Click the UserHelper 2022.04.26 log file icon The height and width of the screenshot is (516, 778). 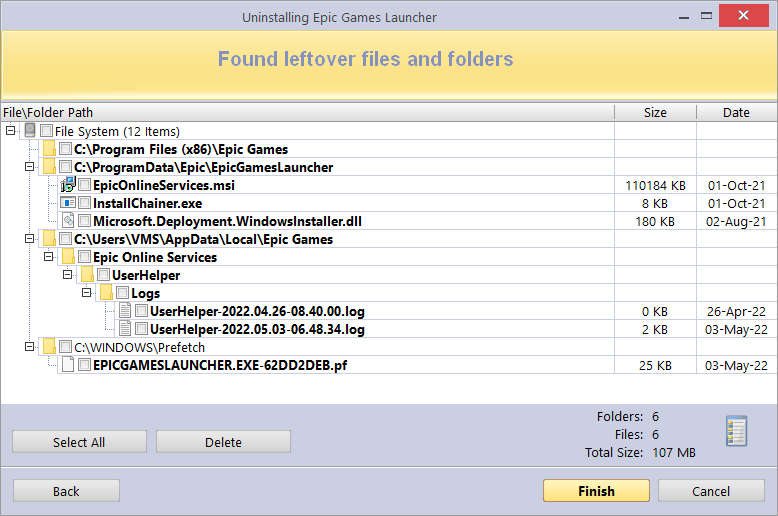click(x=125, y=311)
